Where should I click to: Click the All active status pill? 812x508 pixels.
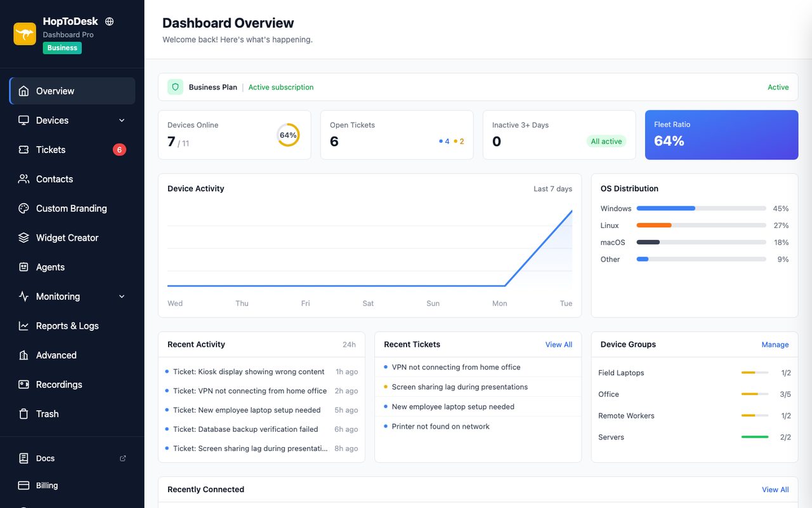click(x=606, y=142)
